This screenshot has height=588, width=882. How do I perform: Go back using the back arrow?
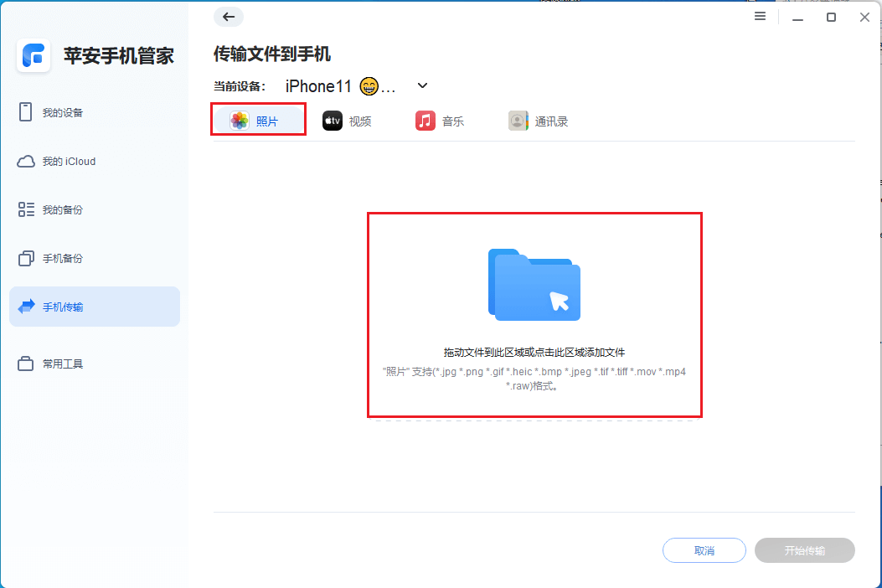[227, 17]
